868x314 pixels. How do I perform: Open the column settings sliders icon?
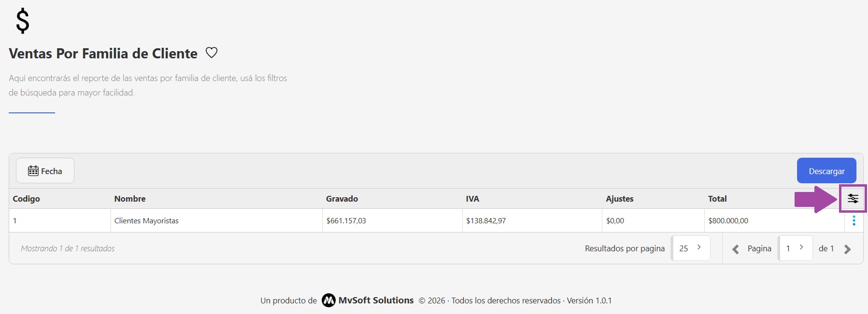click(x=853, y=198)
